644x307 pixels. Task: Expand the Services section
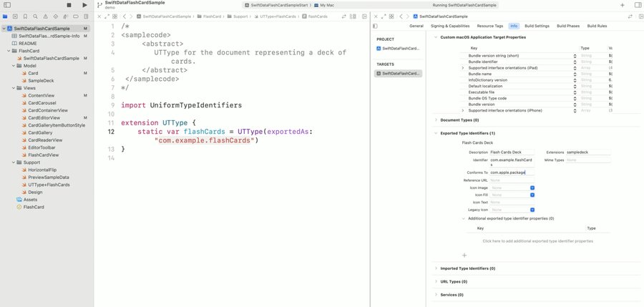pos(436,295)
